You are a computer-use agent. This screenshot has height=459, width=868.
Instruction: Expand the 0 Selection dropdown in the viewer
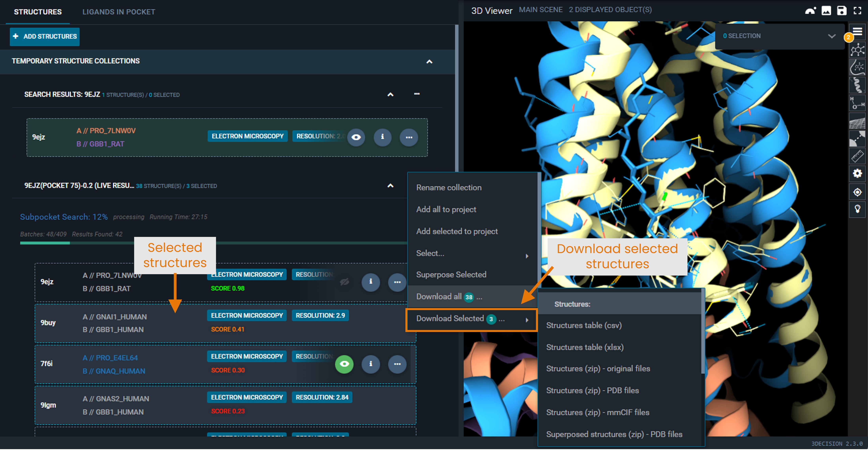832,36
